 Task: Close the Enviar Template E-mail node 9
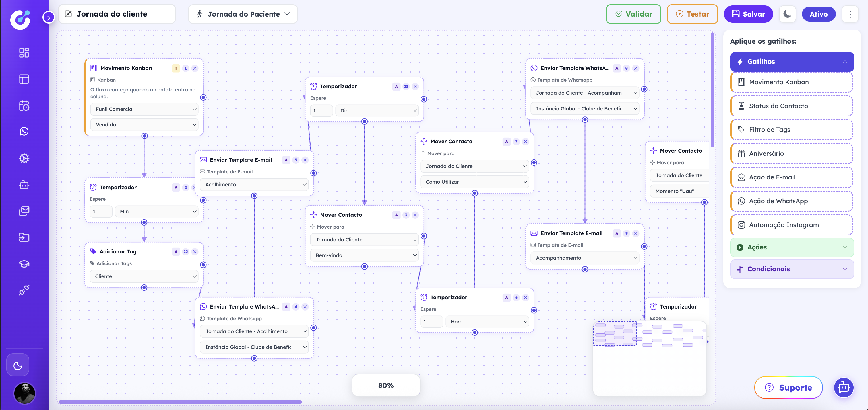pos(635,233)
